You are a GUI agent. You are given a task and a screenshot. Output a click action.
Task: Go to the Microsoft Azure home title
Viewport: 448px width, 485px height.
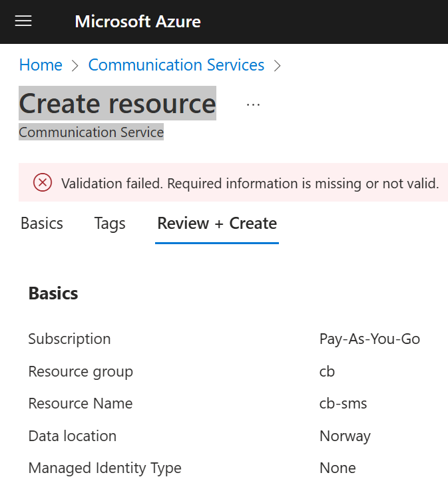tap(138, 21)
